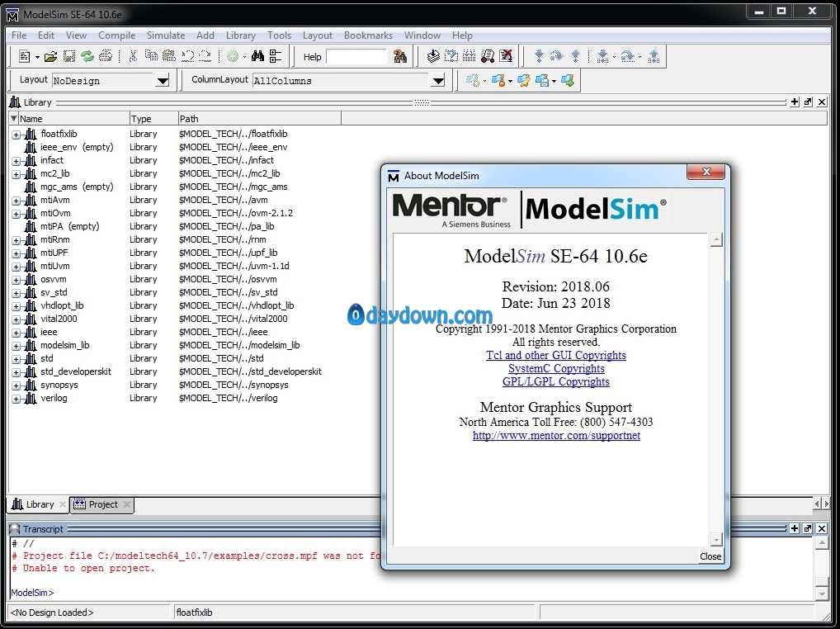Click the About dialog scrollbar down arrow
This screenshot has height=629, width=840.
(716, 539)
